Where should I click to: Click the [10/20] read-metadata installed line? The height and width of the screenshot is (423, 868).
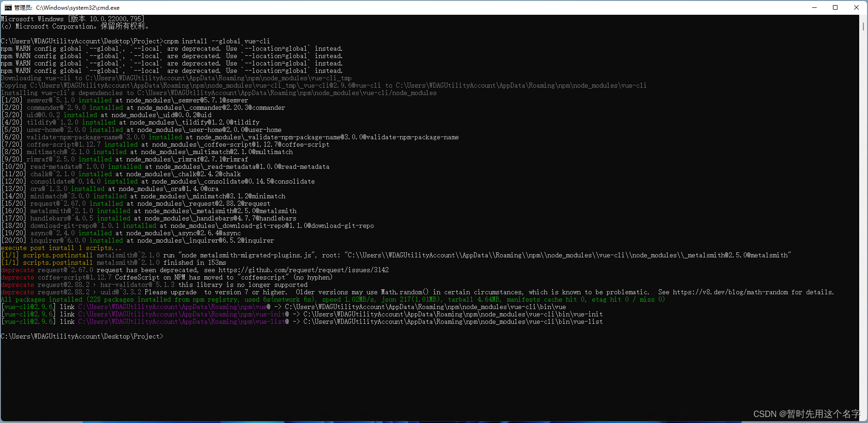[165, 167]
